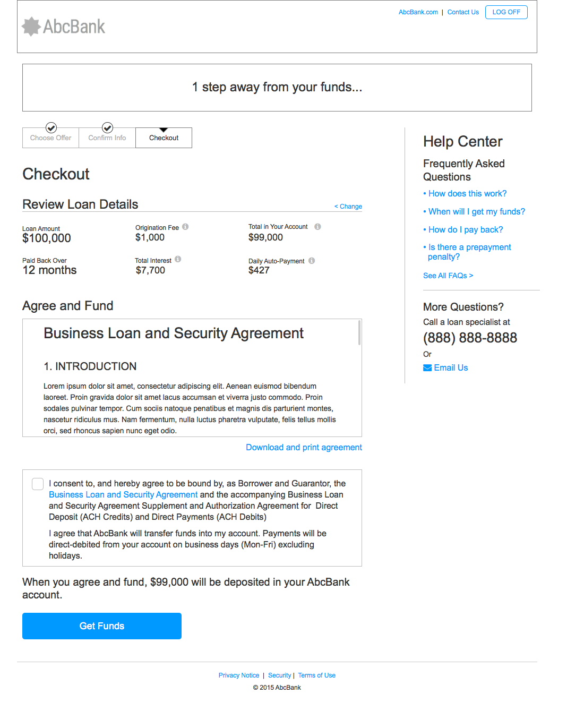Viewport: 584px width, 728px height.
Task: Click the Confirm Info completed checkmark icon
Action: (x=107, y=128)
